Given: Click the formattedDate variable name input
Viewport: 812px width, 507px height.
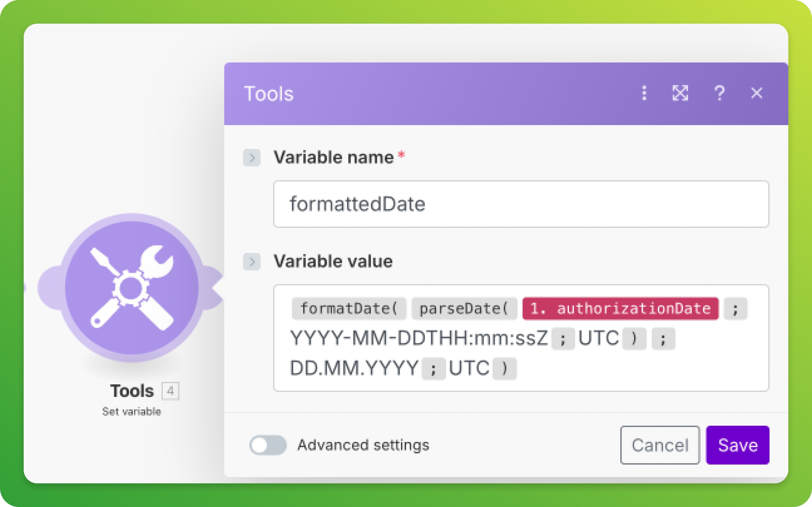Looking at the screenshot, I should click(521, 204).
